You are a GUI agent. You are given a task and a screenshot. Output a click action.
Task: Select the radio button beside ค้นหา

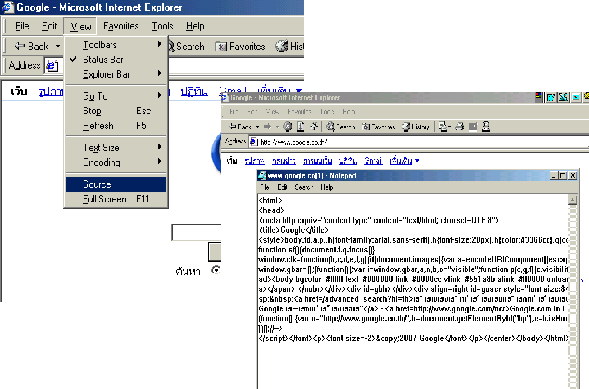[x=215, y=270]
